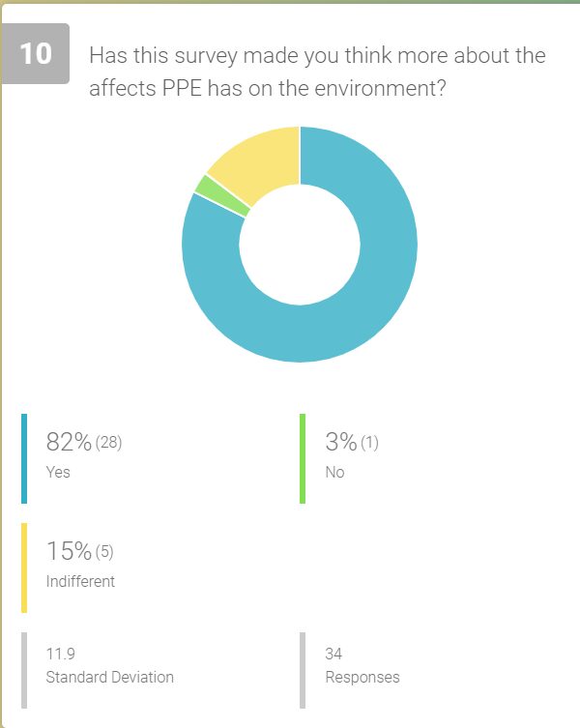Viewport: 580px width, 728px height.
Task: Click the 11.9 standard deviation value
Action: tap(59, 655)
